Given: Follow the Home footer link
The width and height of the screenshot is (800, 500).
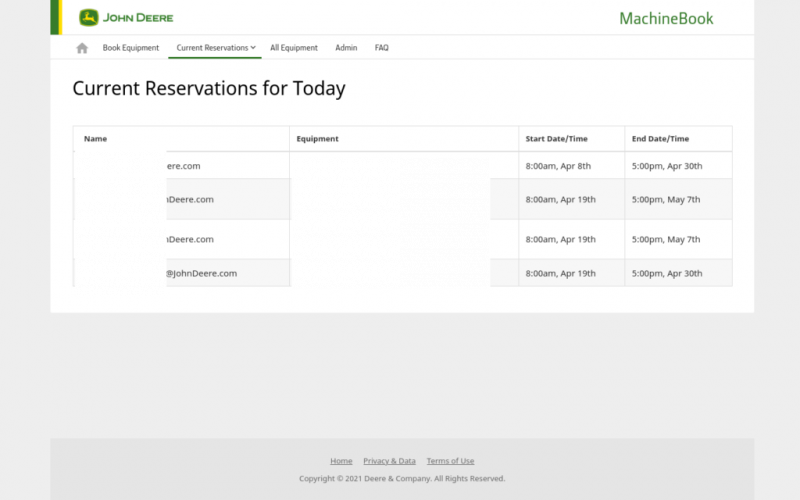Looking at the screenshot, I should click(341, 461).
